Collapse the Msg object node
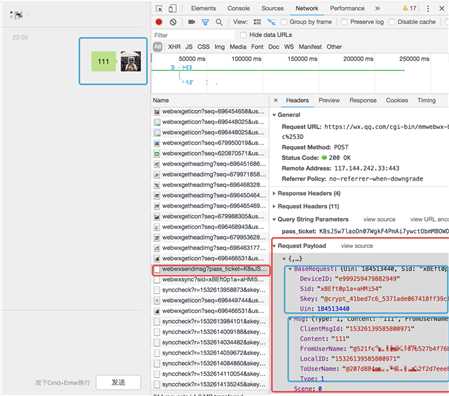This screenshot has width=449, height=396. click(290, 319)
